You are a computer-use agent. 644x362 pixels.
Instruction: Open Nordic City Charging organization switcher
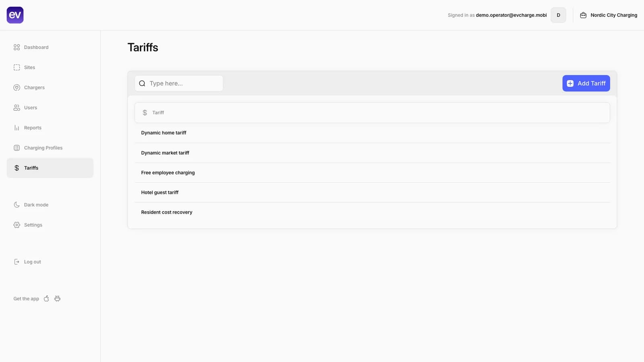pyautogui.click(x=609, y=15)
